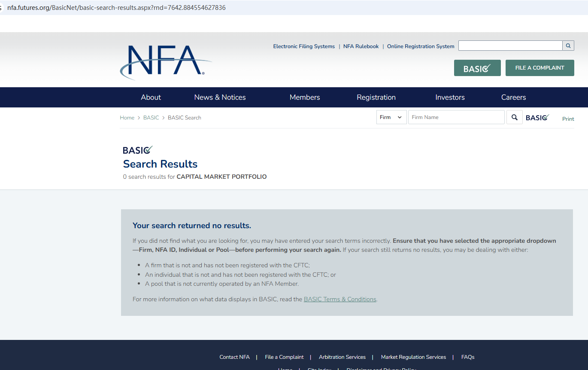Click inside the Firm Name input field
Viewport: 588px width, 370px height.
(456, 117)
